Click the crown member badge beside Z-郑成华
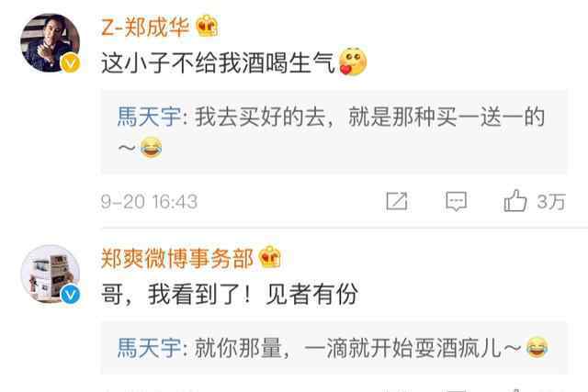 [x=208, y=26]
